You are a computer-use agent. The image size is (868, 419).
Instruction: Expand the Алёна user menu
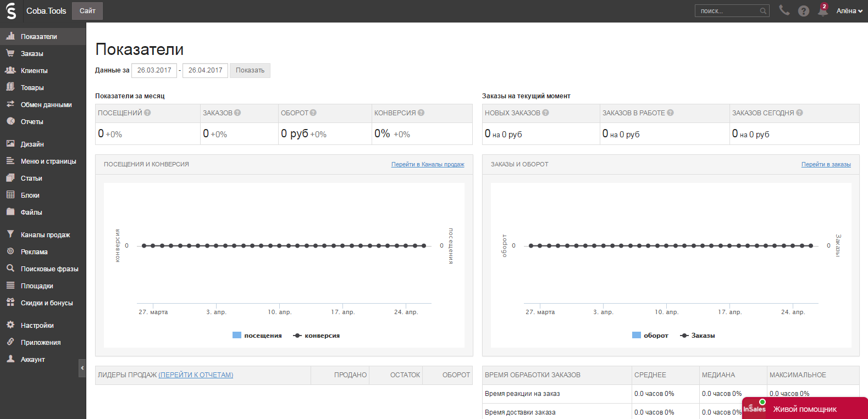point(849,11)
